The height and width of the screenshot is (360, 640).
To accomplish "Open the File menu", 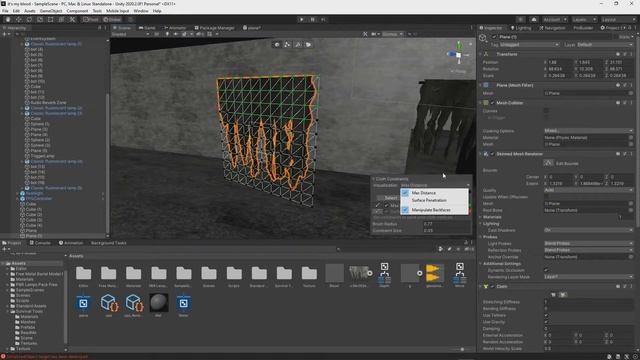I will pos(5,11).
